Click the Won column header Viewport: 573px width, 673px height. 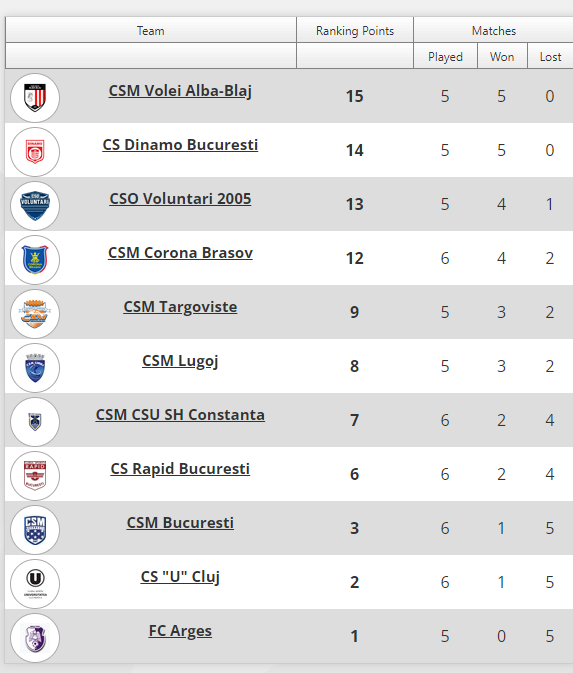coord(502,56)
